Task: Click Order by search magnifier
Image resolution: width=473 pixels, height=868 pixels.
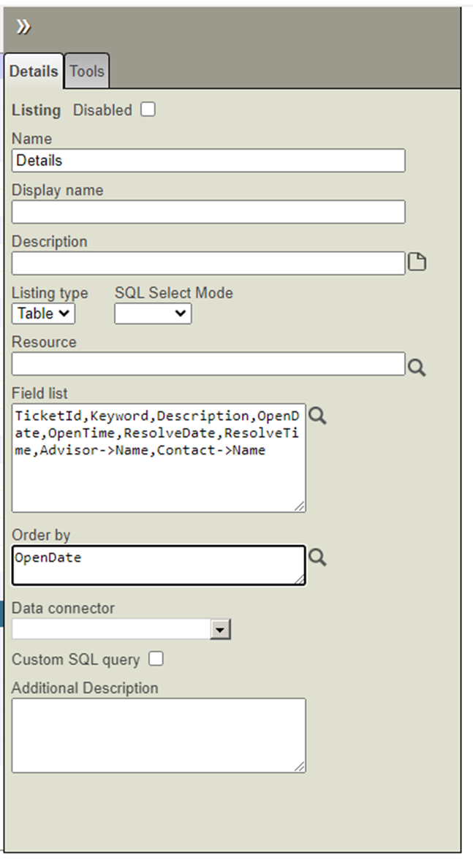Action: (x=317, y=557)
